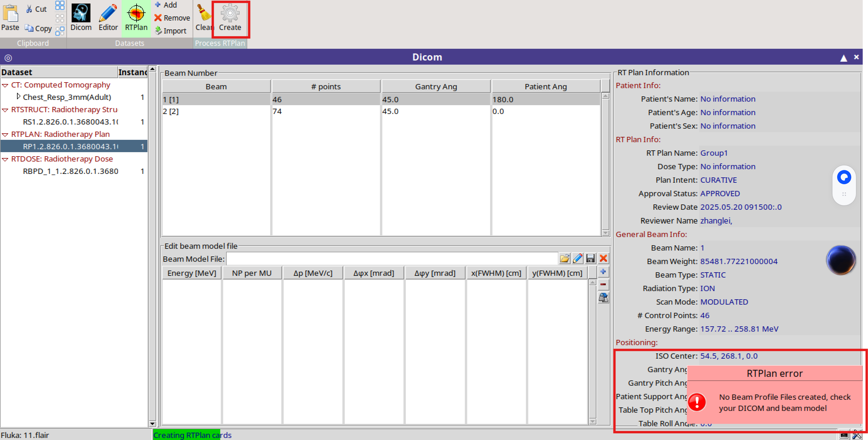This screenshot has width=868, height=440.
Task: Clear beam model file with red X
Action: pos(603,258)
